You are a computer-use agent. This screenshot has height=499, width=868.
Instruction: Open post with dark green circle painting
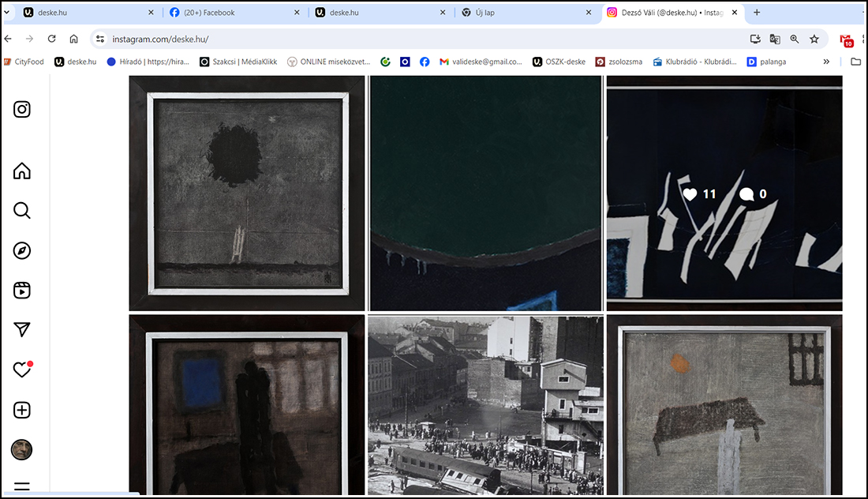[485, 193]
